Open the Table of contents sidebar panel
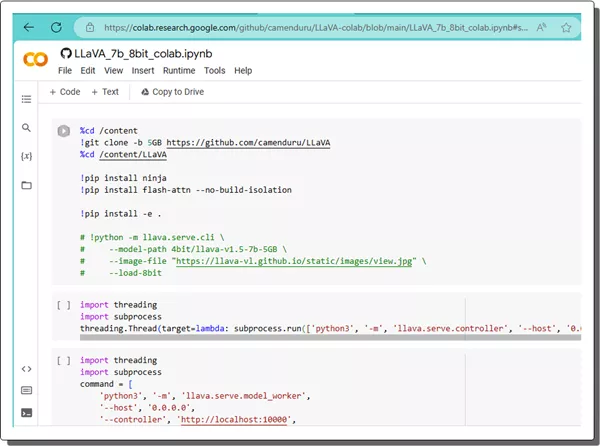The width and height of the screenshot is (600, 446). coord(27,99)
